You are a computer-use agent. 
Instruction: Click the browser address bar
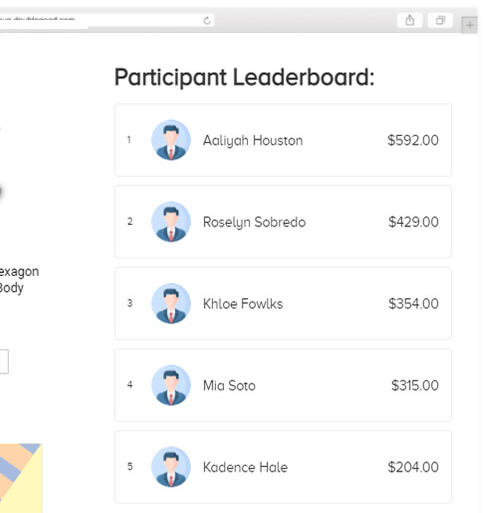pos(107,21)
